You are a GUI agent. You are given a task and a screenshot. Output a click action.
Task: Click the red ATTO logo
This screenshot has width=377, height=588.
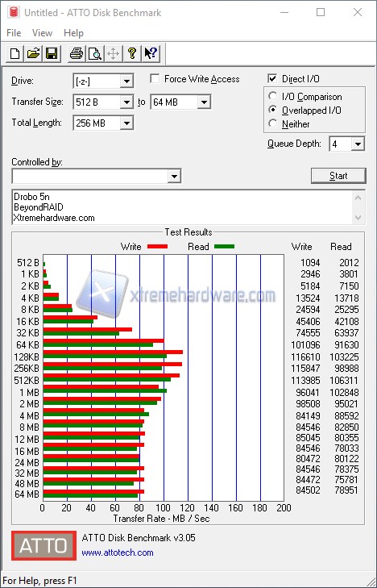43,545
